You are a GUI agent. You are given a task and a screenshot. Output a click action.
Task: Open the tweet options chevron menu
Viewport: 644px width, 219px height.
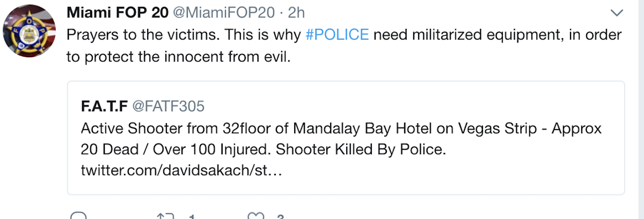point(618,12)
